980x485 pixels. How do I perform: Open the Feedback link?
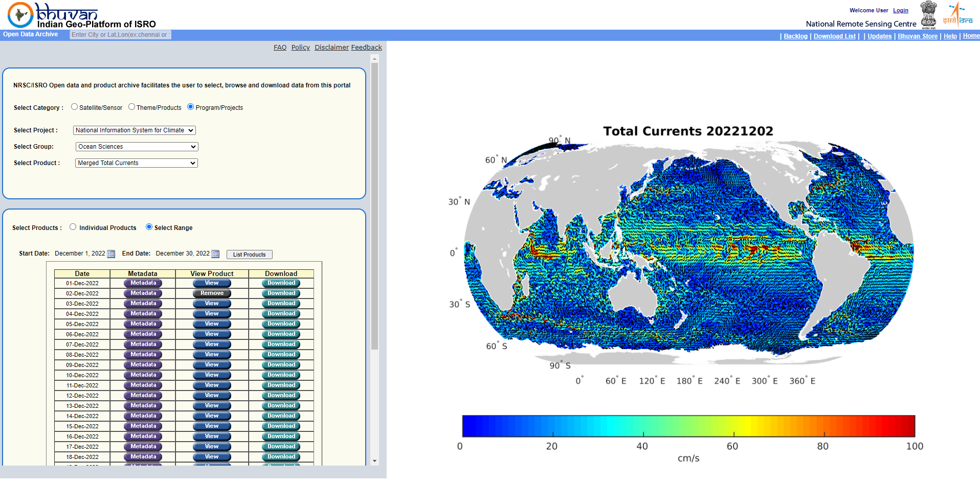point(366,48)
